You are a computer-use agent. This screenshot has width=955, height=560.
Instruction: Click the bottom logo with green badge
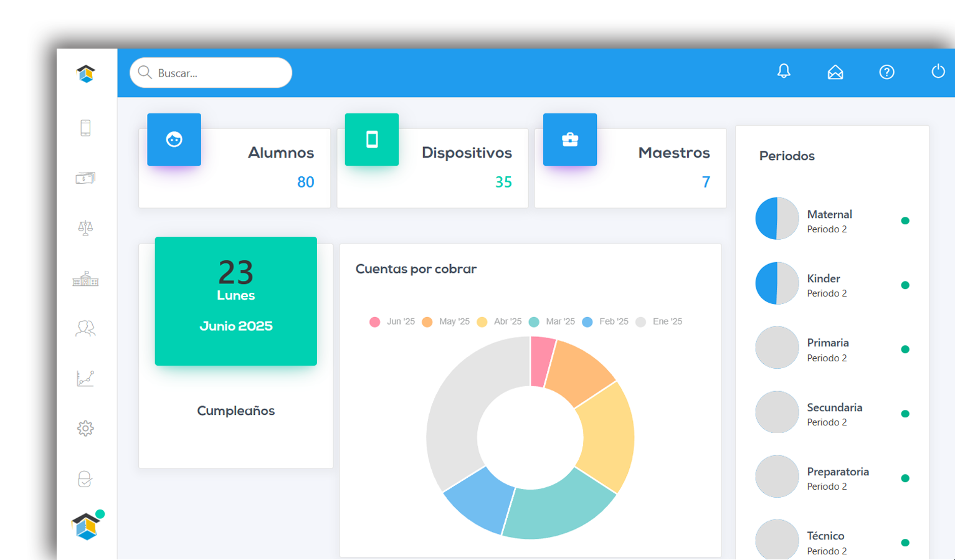point(87,525)
